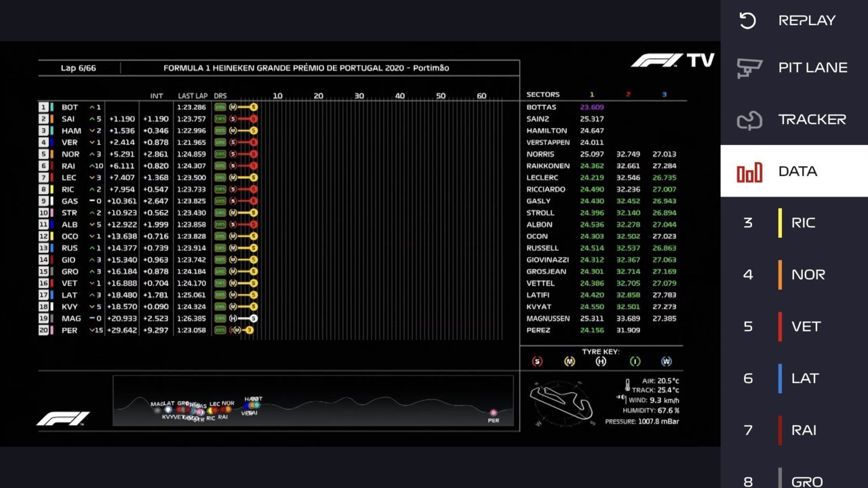Viewport: 868px width, 488px height.
Task: Select driver VET onboard channel
Action: (794, 326)
